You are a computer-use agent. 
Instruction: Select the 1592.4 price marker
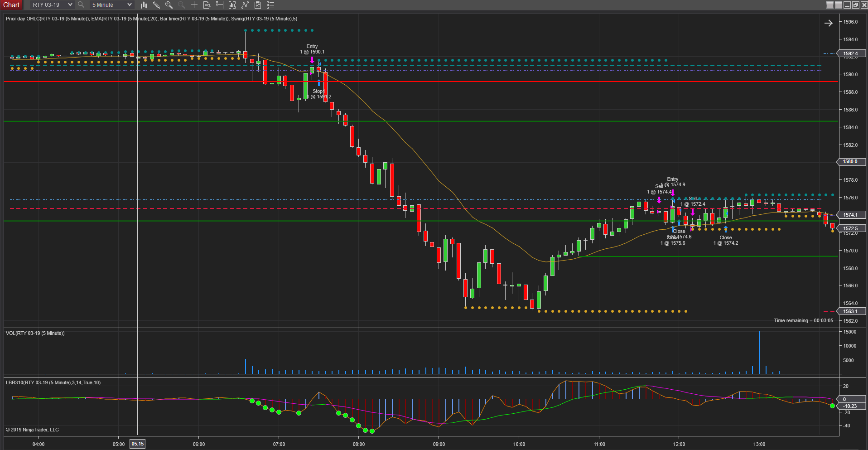click(x=850, y=53)
